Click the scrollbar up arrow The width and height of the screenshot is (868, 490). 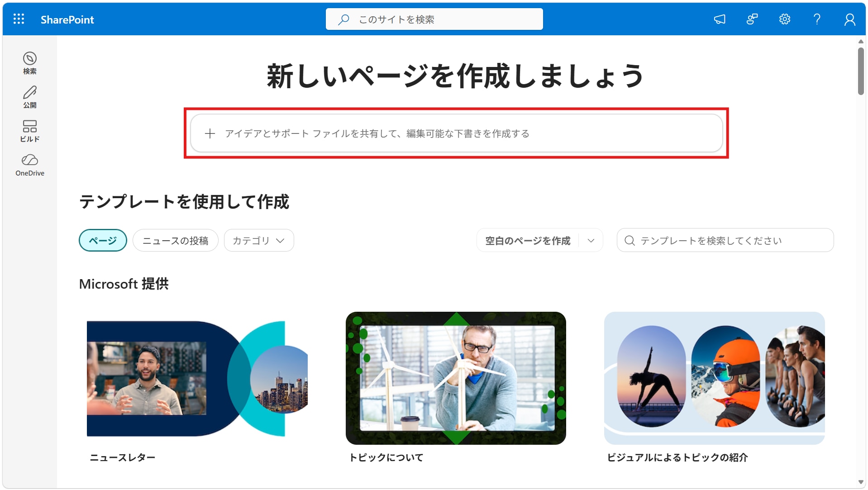coord(861,41)
